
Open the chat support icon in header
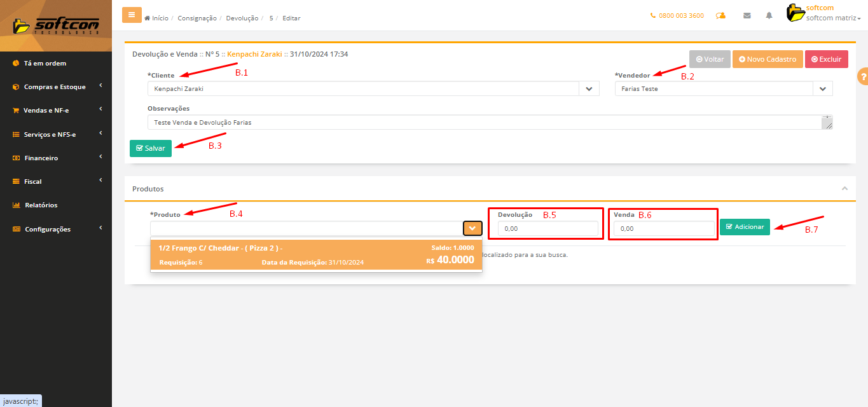(x=720, y=16)
